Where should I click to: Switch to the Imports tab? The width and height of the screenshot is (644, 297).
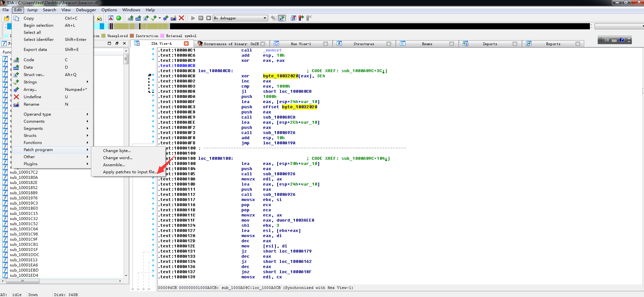coord(490,44)
